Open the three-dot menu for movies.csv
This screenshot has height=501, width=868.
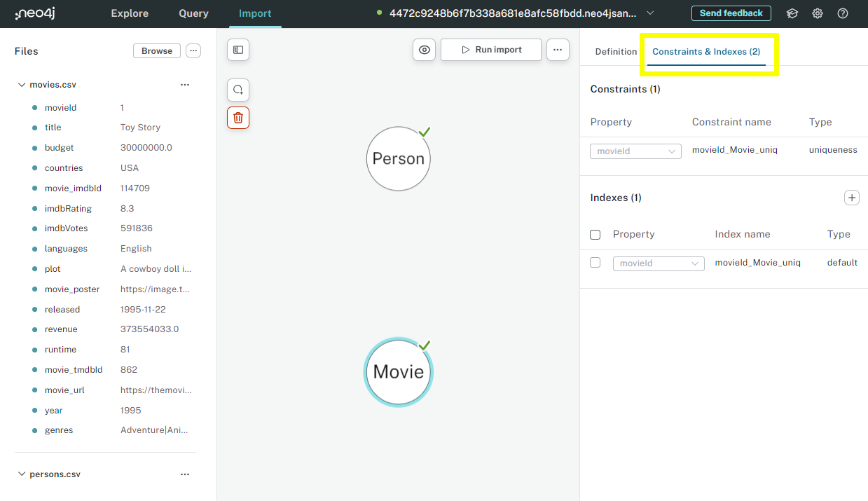tap(184, 84)
